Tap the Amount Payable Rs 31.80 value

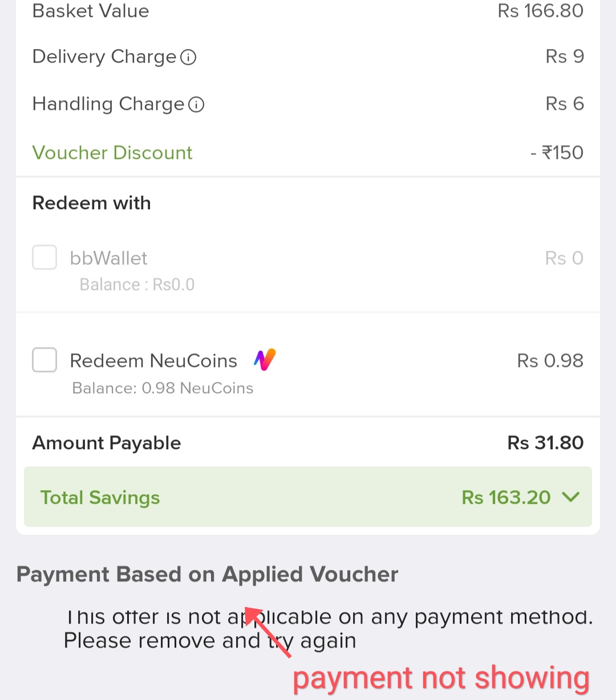(x=545, y=443)
